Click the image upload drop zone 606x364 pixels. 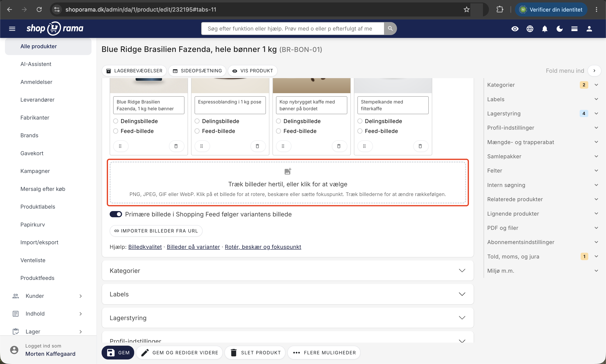click(288, 182)
